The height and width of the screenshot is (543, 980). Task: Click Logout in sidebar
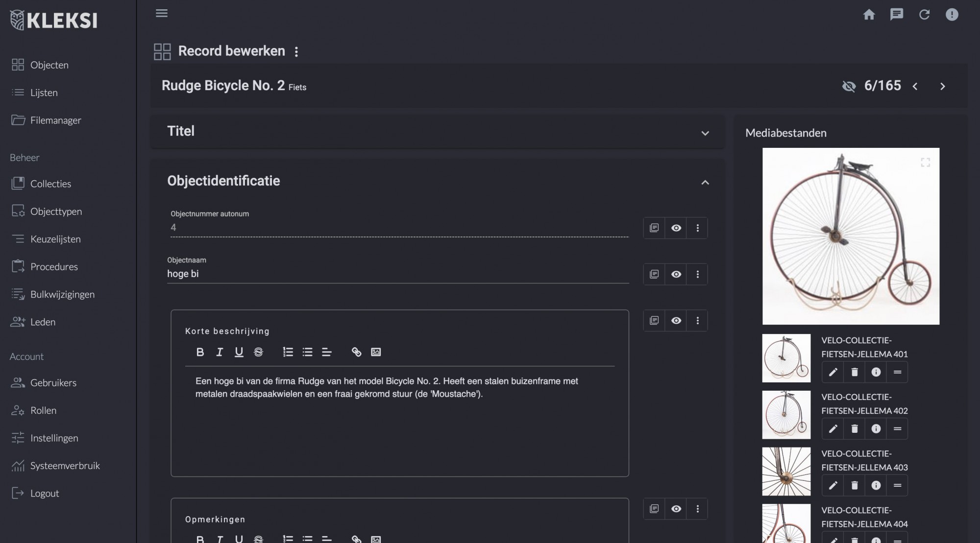(44, 493)
